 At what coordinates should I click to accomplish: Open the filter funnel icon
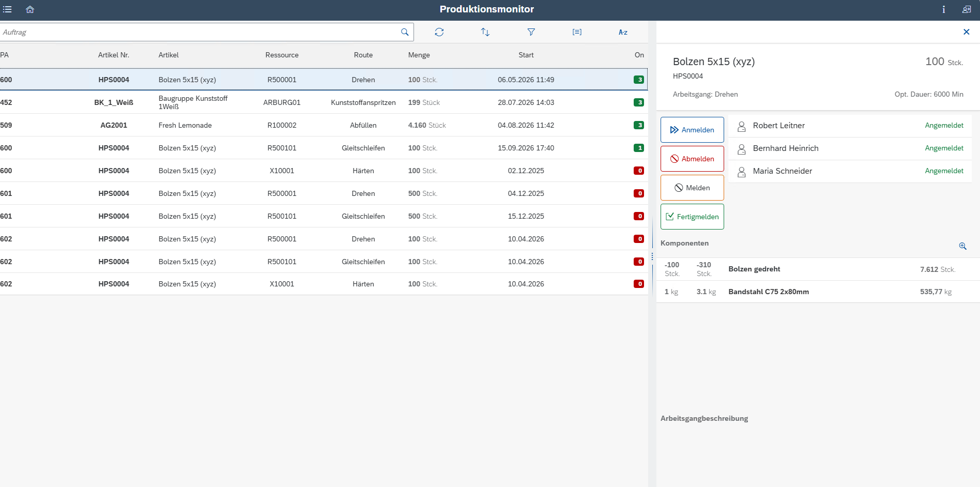click(x=531, y=32)
